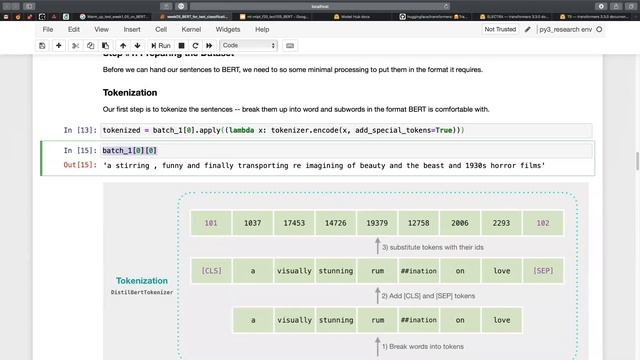This screenshot has width=640, height=360.
Task: Restart kernel and run all fast-forward icon
Action: pos(209,46)
